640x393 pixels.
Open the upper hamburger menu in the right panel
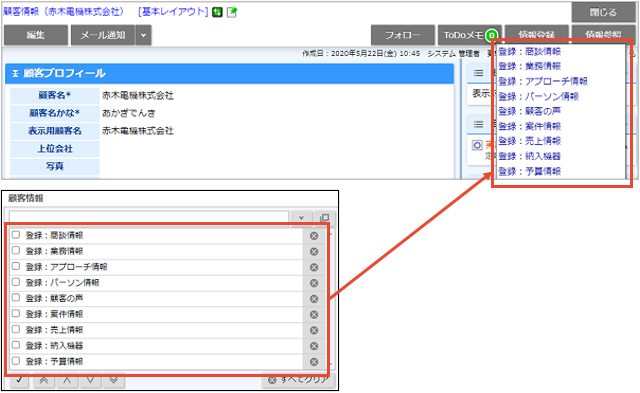(x=478, y=73)
